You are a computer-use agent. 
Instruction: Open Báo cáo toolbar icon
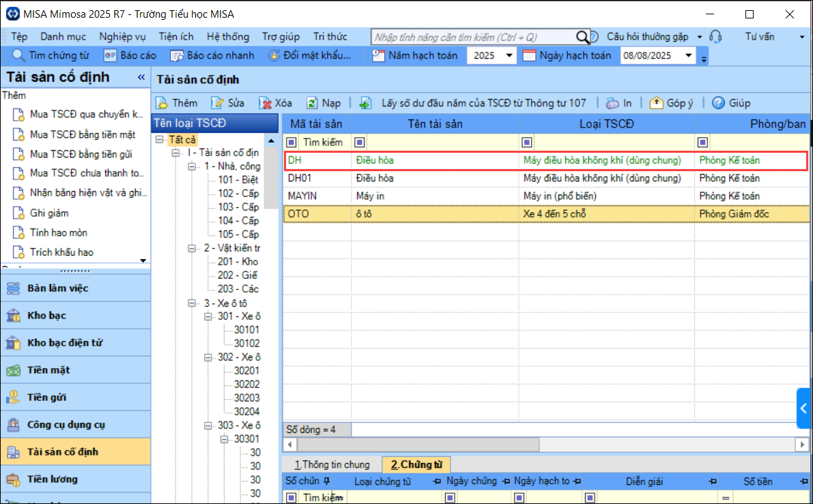pyautogui.click(x=110, y=55)
